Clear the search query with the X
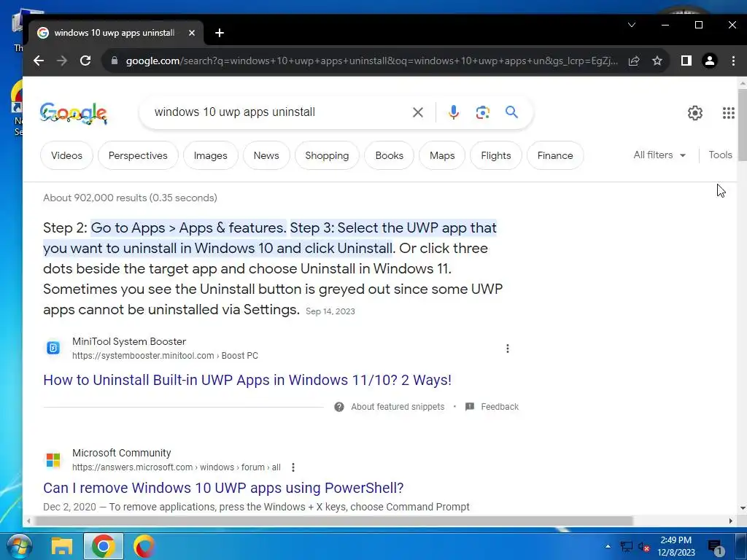Viewport: 747px width, 560px height. (418, 112)
